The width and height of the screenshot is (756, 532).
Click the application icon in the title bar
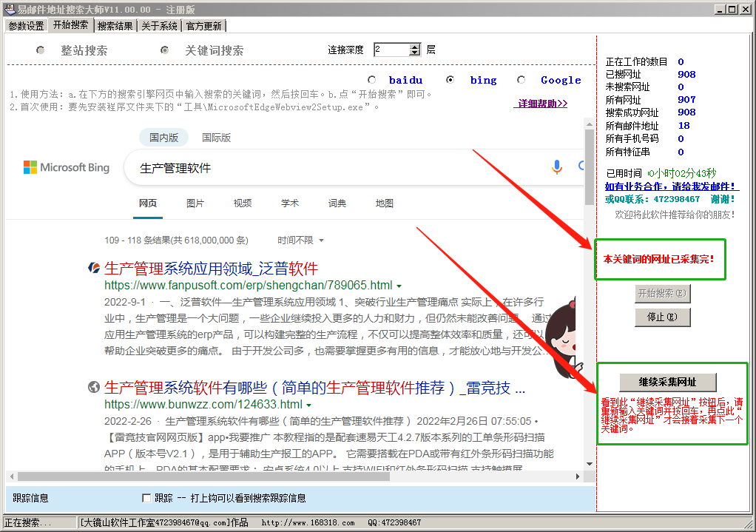(9, 9)
